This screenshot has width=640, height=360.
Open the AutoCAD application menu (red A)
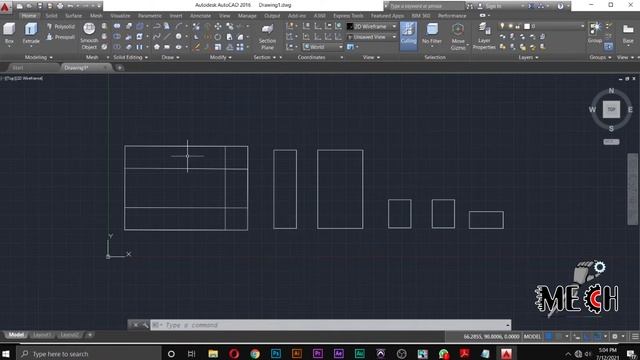coord(5,6)
